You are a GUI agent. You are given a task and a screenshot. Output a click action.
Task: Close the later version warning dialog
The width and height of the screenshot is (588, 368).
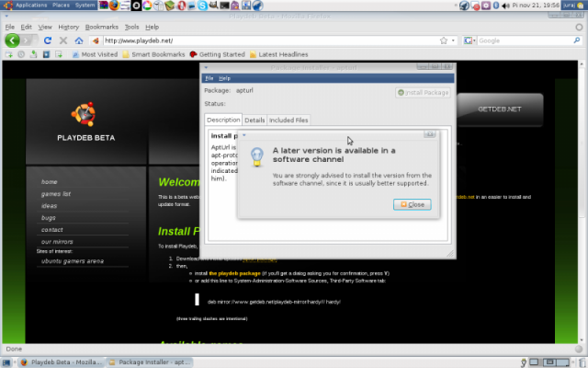tap(413, 204)
